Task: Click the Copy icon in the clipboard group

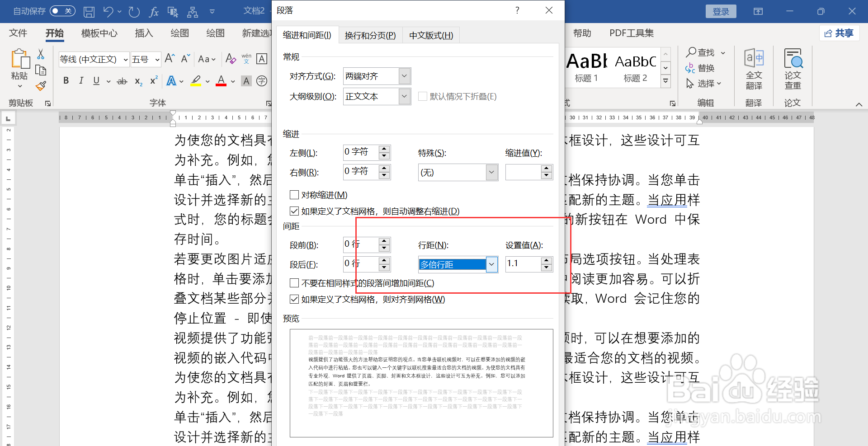Action: [x=41, y=70]
